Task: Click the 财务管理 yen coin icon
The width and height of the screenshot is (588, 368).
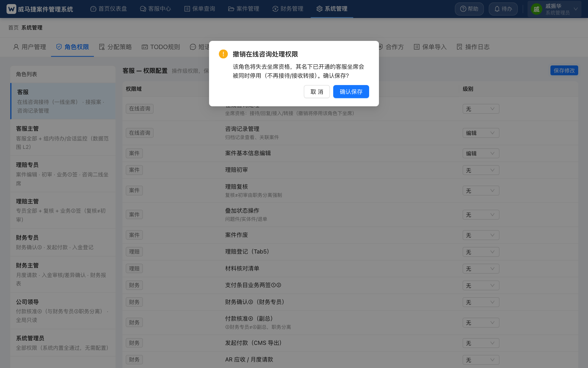Action: [x=275, y=9]
